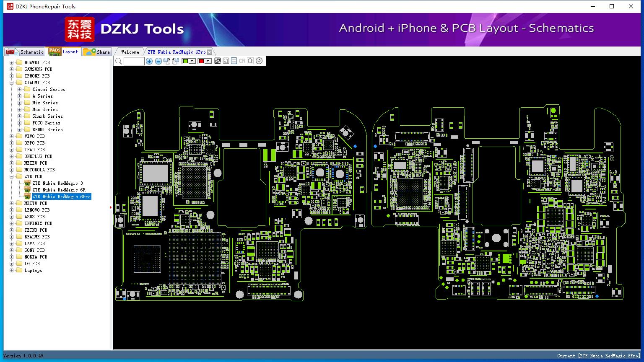644x362 pixels.
Task: Click the folder icon of ONEPLUS PCB
Action: tap(19, 156)
